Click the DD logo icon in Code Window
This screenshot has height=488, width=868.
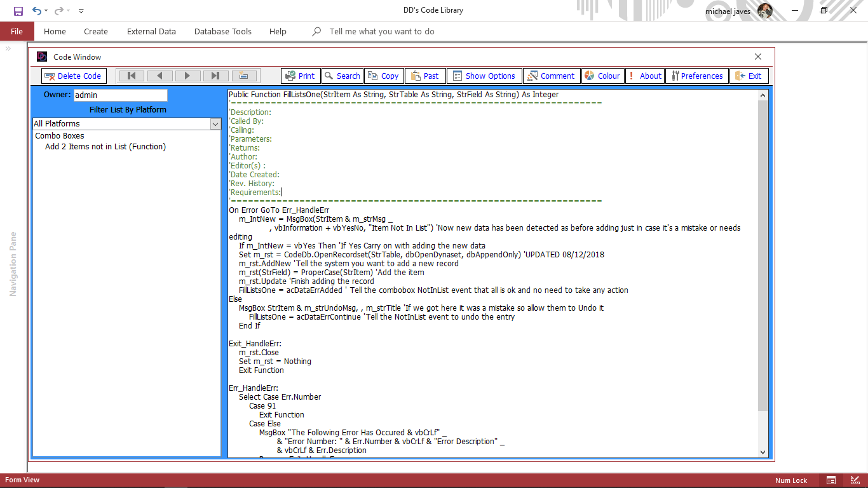pyautogui.click(x=42, y=57)
